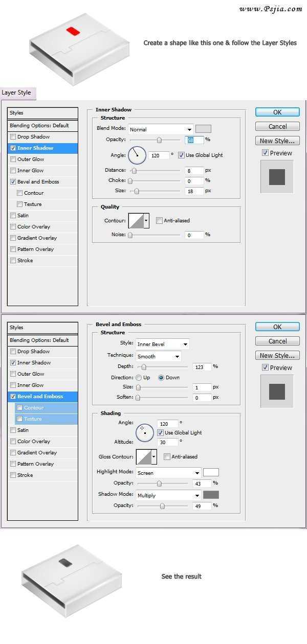Click the Highlight Mode white color swatch
307x644 pixels.
(x=211, y=472)
